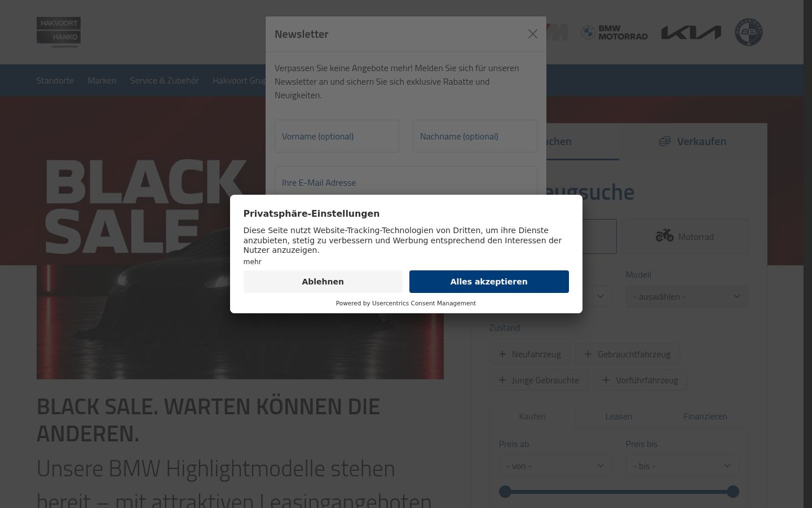Switch to the Verkaufen tab
The image size is (812, 508).
click(693, 141)
